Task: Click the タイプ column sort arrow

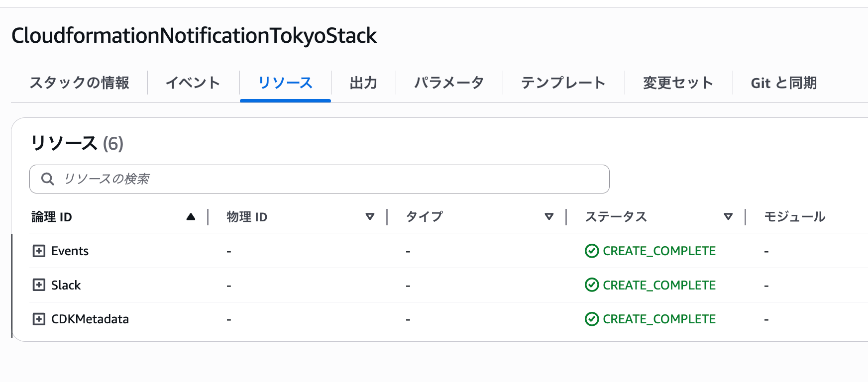Action: point(549,217)
